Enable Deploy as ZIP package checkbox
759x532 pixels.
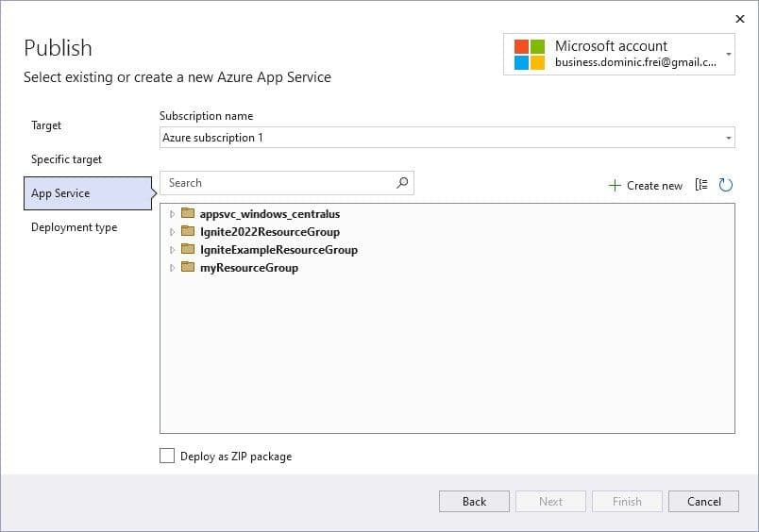pyautogui.click(x=167, y=457)
